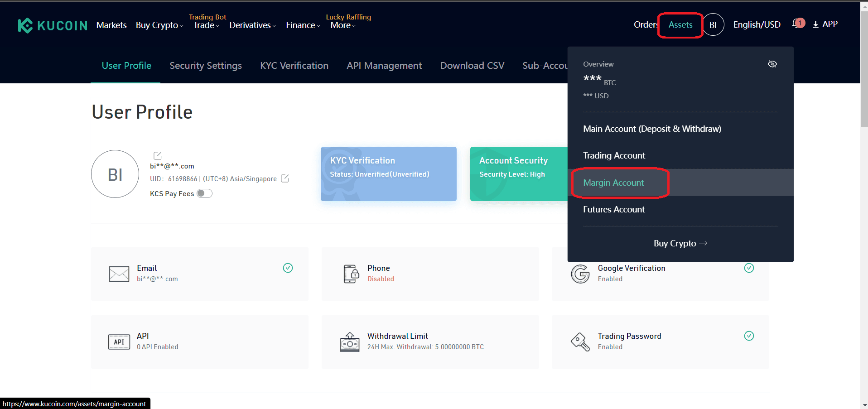Open the Markets page

click(x=111, y=25)
